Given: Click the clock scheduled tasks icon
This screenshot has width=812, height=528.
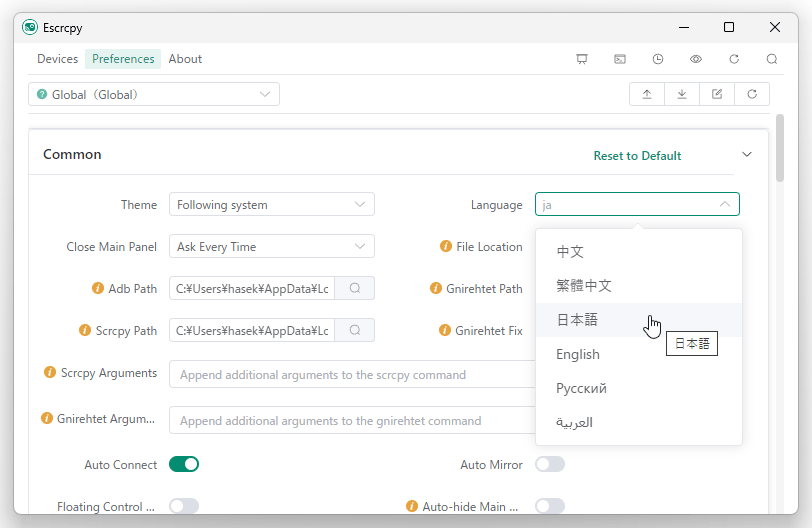Looking at the screenshot, I should pyautogui.click(x=658, y=59).
